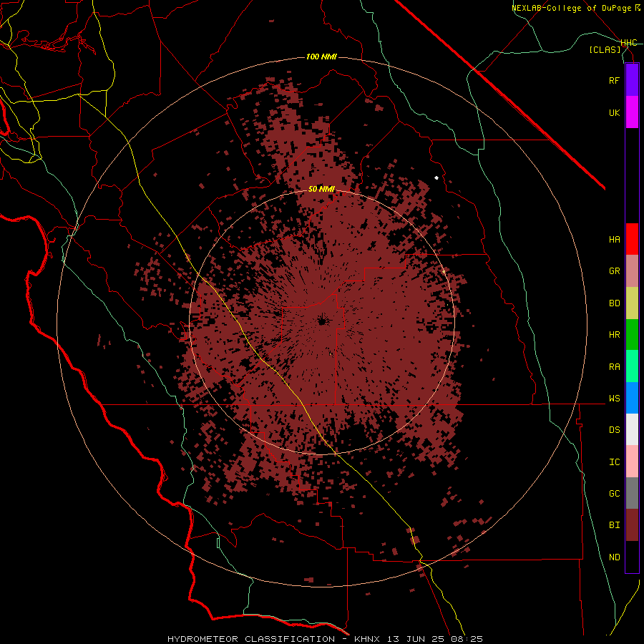Click the IC light pink legend swatch
Image resolution: width=644 pixels, height=644 pixels.
coord(632,462)
